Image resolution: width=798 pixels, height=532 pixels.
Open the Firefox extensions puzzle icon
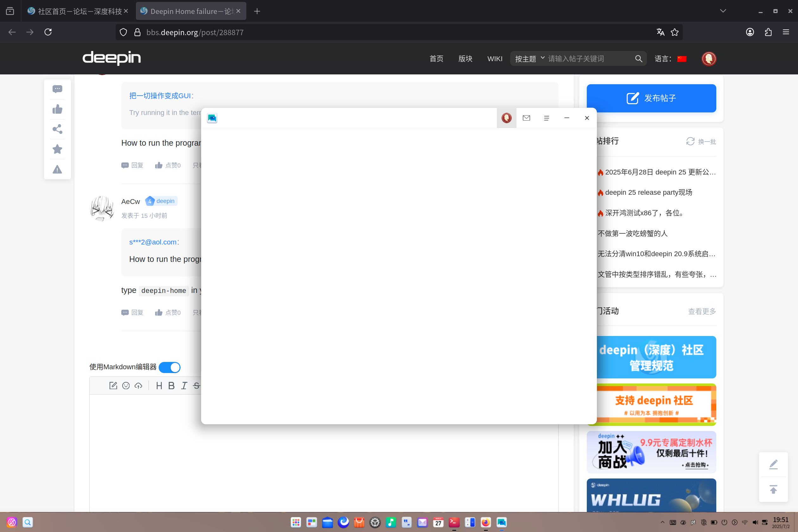pyautogui.click(x=768, y=32)
